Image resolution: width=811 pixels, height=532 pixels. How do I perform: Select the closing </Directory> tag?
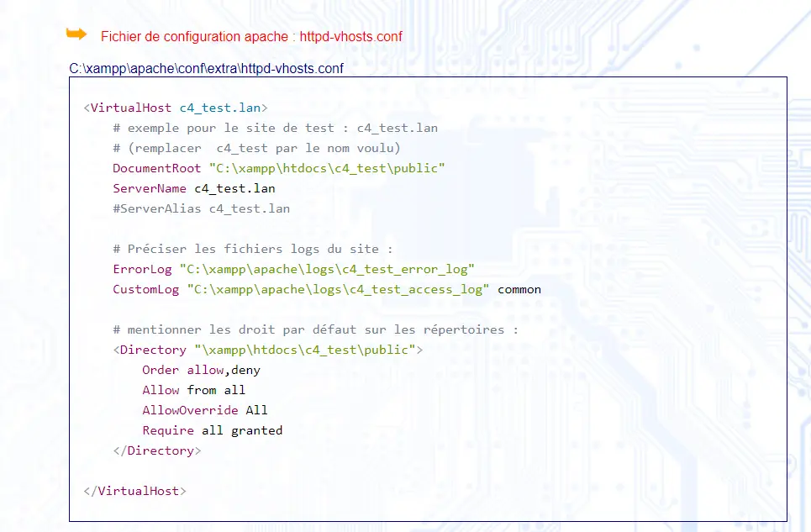157,450
